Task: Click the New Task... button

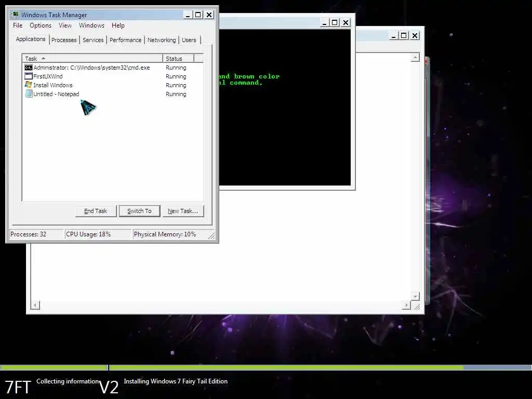Action: pyautogui.click(x=182, y=211)
